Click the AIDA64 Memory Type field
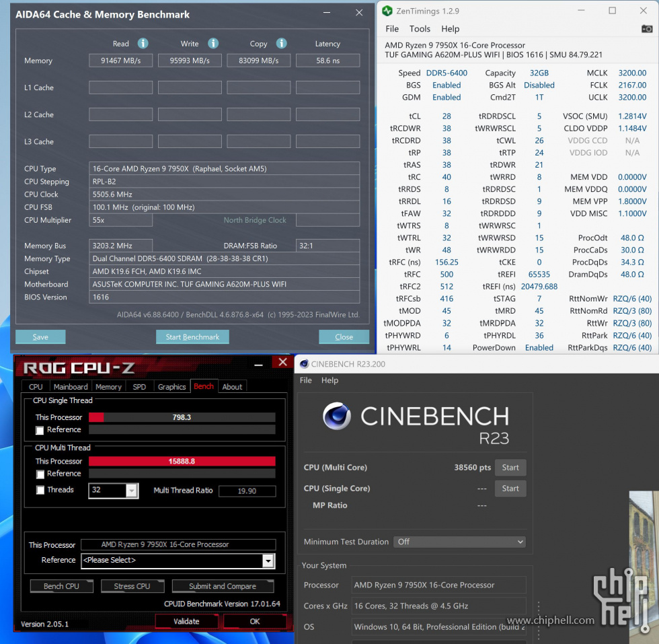The image size is (659, 644). [x=224, y=258]
